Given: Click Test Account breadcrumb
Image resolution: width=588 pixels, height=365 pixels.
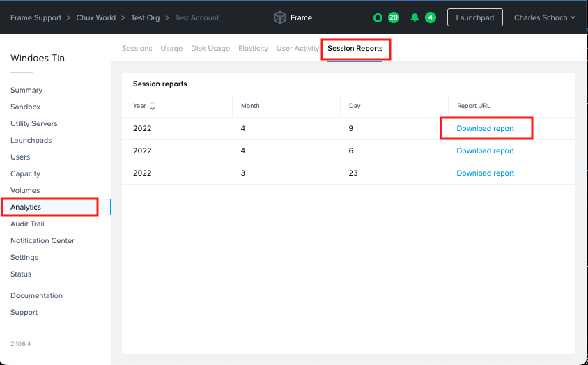Looking at the screenshot, I should 197,17.
